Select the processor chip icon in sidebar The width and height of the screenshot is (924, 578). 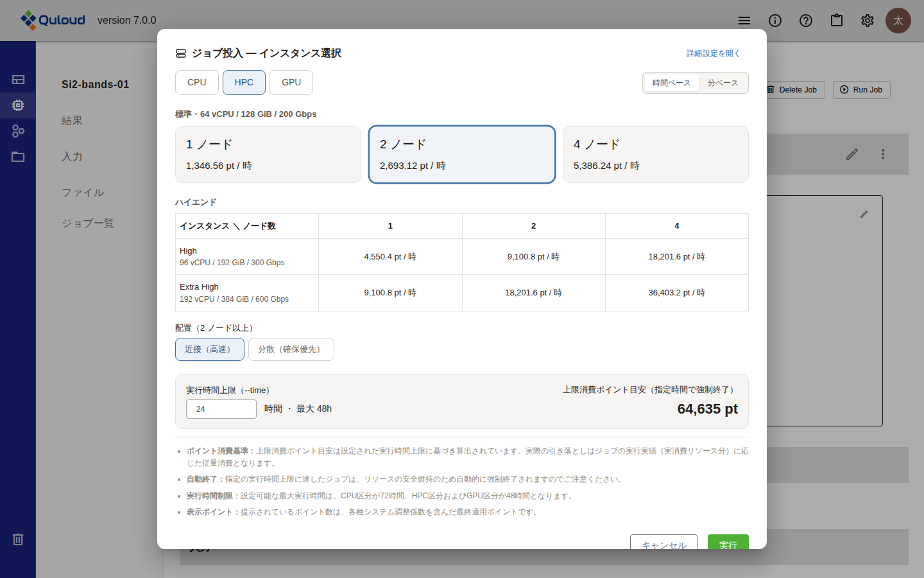click(x=18, y=105)
